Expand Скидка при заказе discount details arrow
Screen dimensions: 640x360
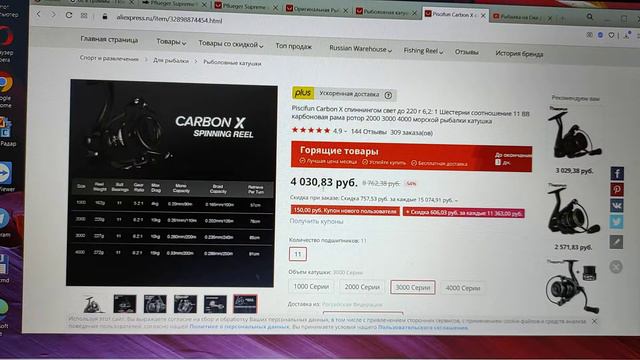coord(456,200)
